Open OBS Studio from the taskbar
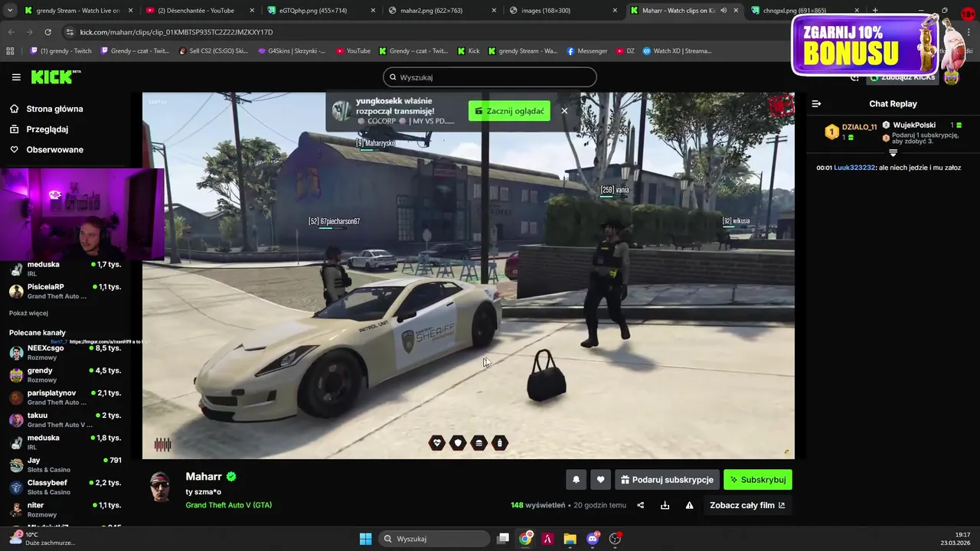 point(615,539)
